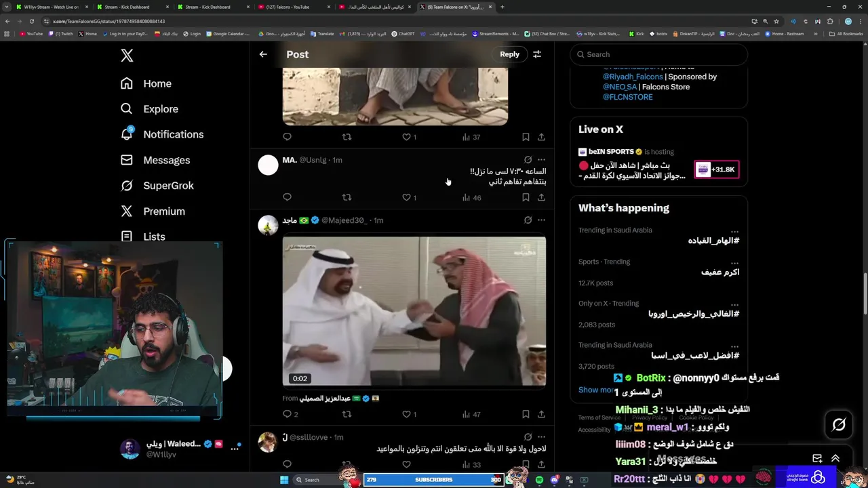868x488 pixels.
Task: Click the X logo in sidebar
Action: 127,56
